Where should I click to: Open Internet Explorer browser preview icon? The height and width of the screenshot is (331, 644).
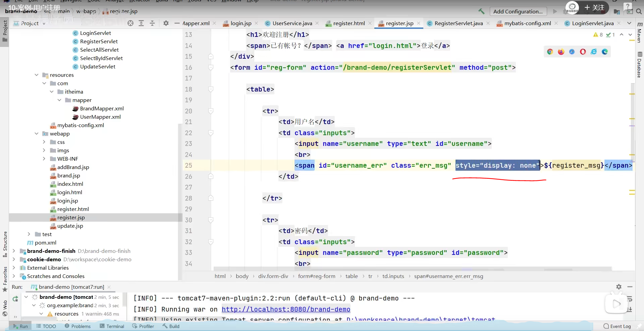594,52
